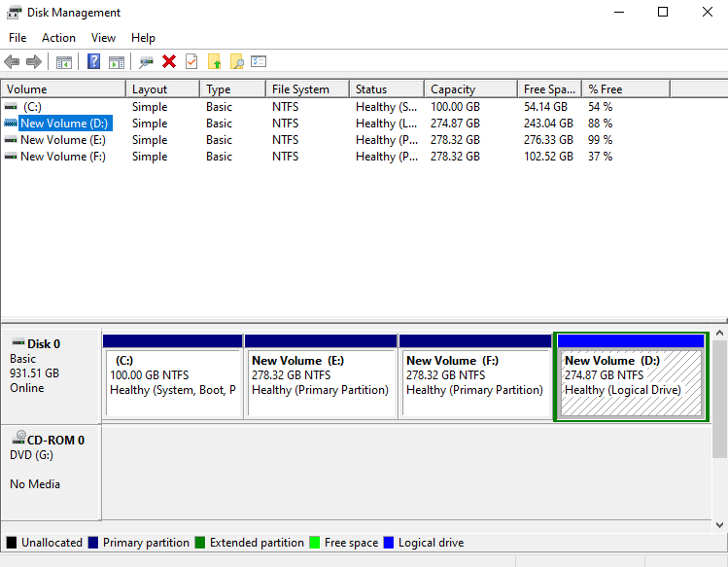Viewport: 728px width, 567px height.
Task: Click the 54.14 GB free space cell
Action: (x=545, y=107)
